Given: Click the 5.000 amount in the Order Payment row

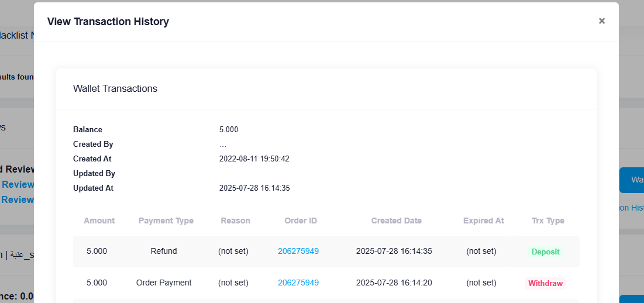Looking at the screenshot, I should pyautogui.click(x=97, y=283).
